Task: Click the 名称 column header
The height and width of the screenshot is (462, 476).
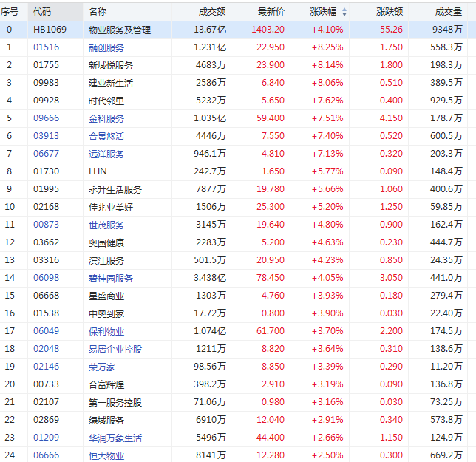Action: coord(98,12)
